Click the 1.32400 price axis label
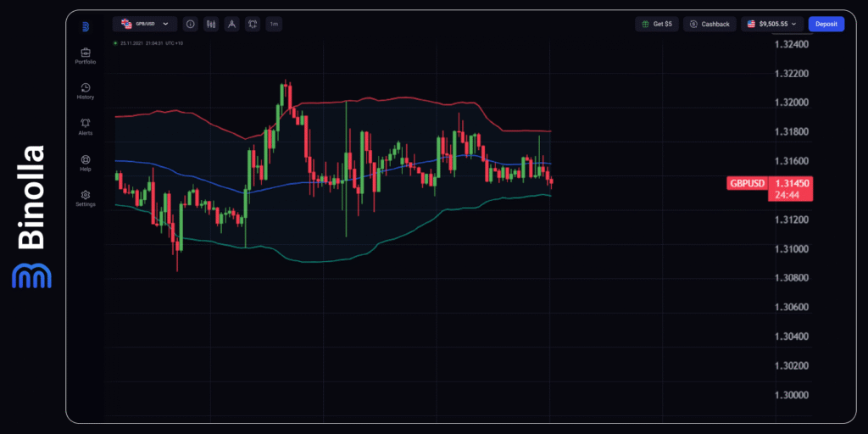The width and height of the screenshot is (868, 434). 793,44
